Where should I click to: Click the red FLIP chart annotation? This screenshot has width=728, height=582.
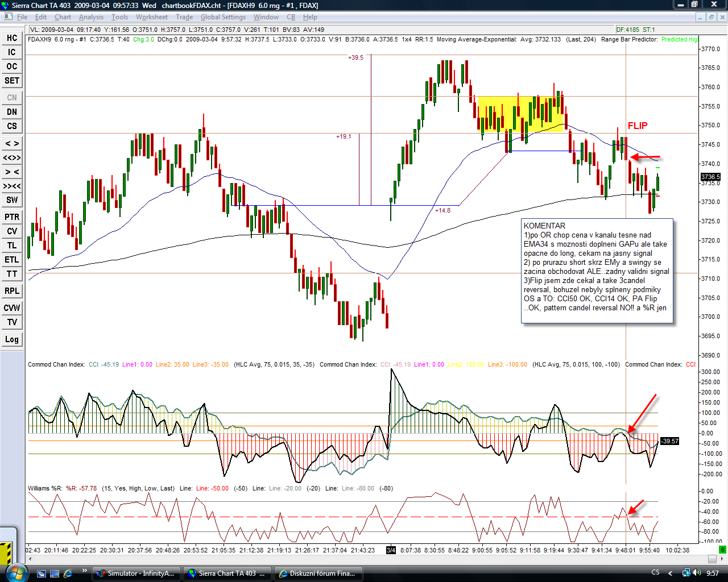pyautogui.click(x=638, y=126)
